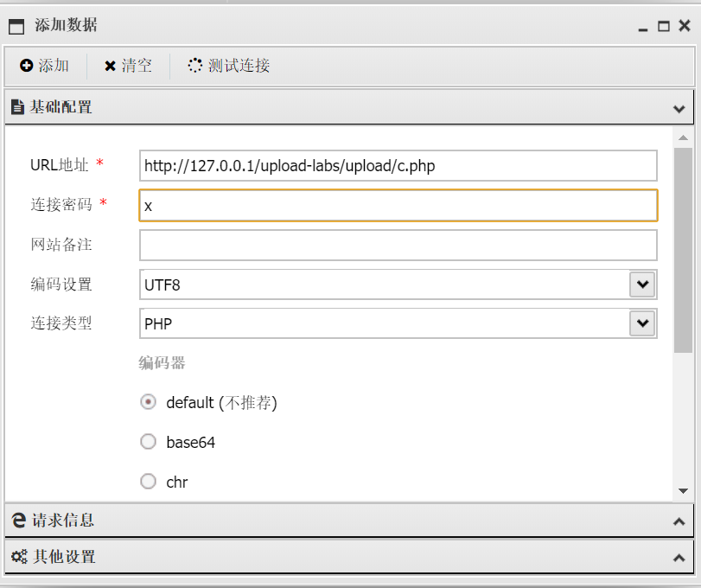Expand the 其他设置 section chevron
The height and width of the screenshot is (588, 701).
tap(679, 558)
